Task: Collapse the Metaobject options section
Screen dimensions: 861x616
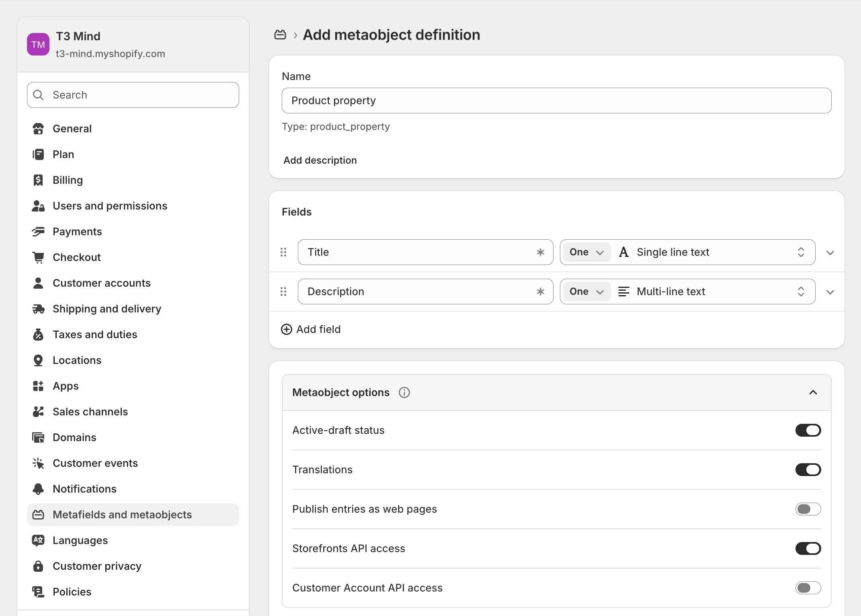Action: click(813, 392)
